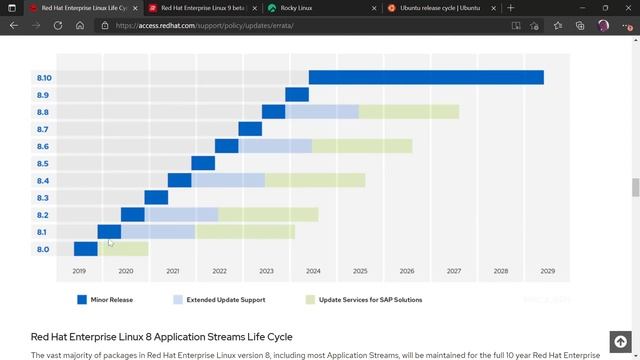Click the back-to-top arrow button

[620, 342]
